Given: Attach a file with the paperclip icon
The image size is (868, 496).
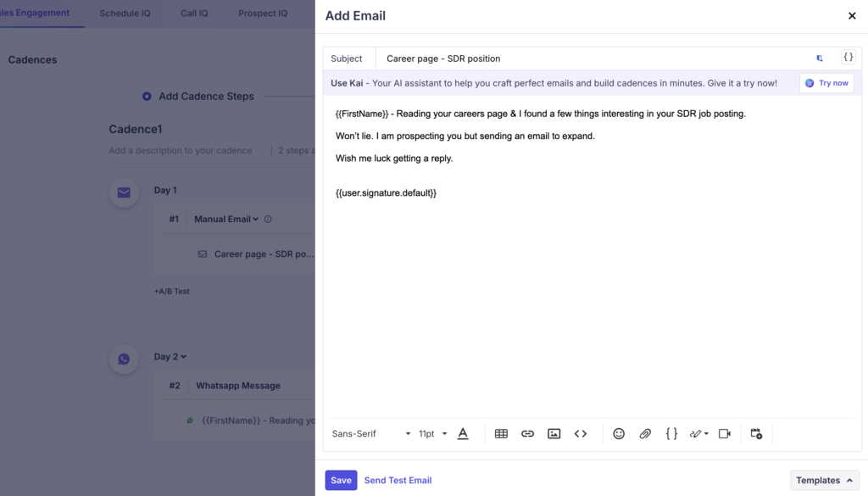Looking at the screenshot, I should 645,433.
